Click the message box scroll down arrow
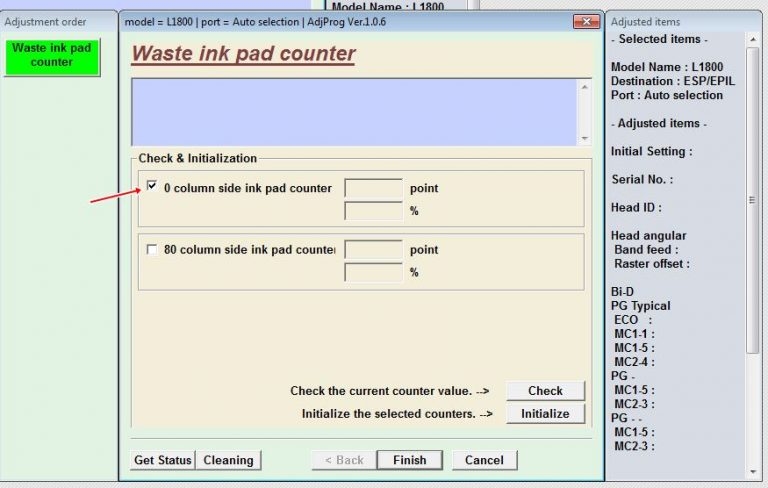Viewport: 768px width, 488px height. pyautogui.click(x=585, y=139)
